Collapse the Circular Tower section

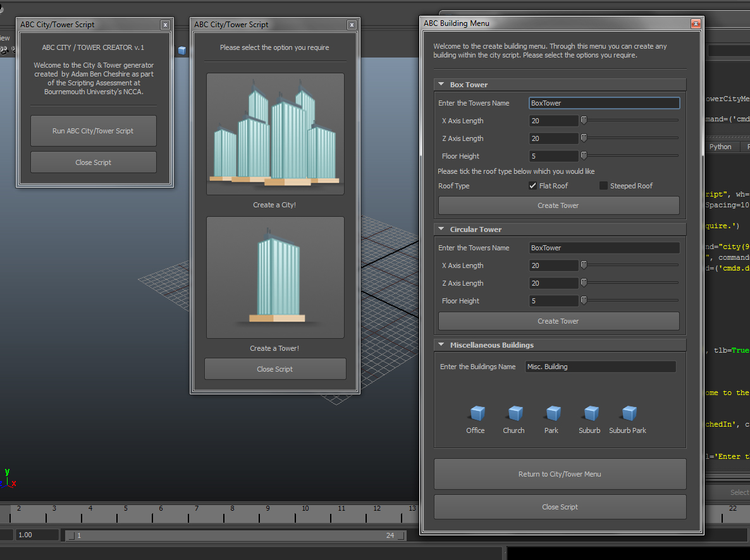441,229
